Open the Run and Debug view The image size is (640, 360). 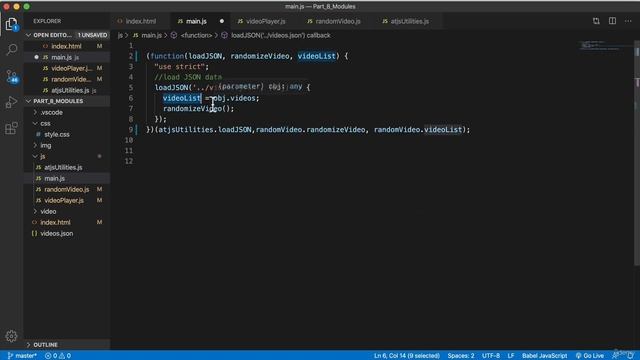[11, 102]
